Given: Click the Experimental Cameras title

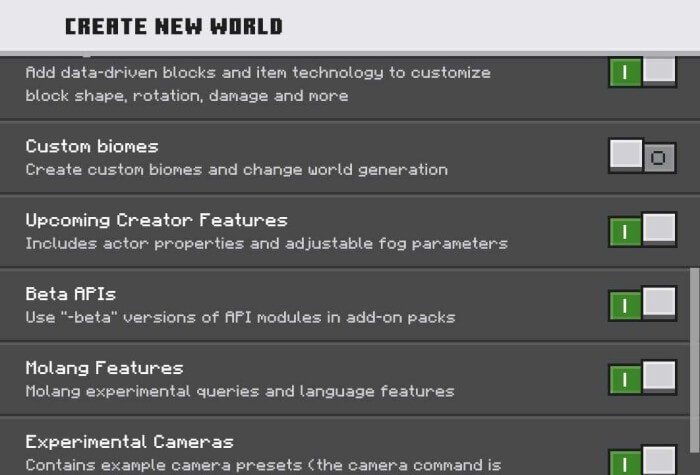Looking at the screenshot, I should (129, 442).
